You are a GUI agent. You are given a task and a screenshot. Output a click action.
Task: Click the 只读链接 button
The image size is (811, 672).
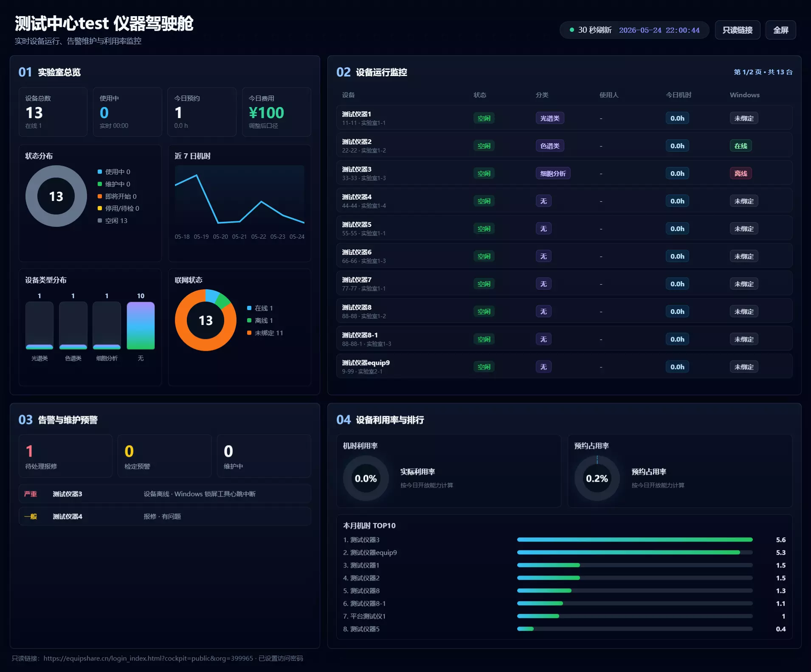point(737,30)
